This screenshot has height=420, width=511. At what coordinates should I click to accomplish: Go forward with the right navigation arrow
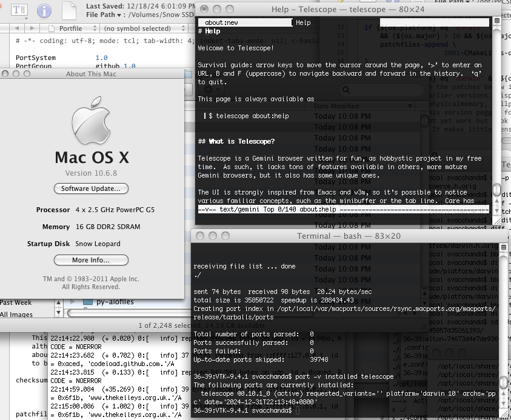(x=32, y=28)
